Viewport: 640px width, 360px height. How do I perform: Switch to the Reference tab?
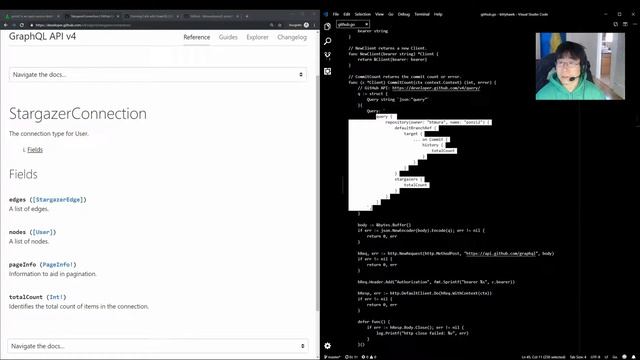tap(197, 37)
